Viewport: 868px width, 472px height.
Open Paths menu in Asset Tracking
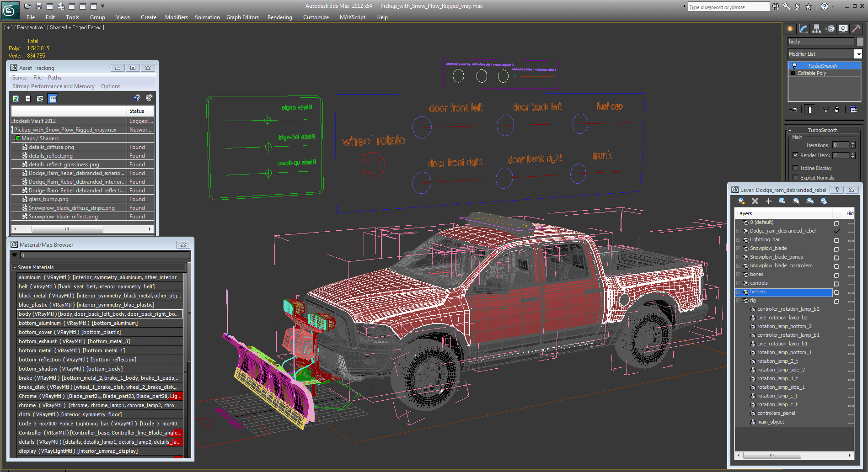pos(54,78)
